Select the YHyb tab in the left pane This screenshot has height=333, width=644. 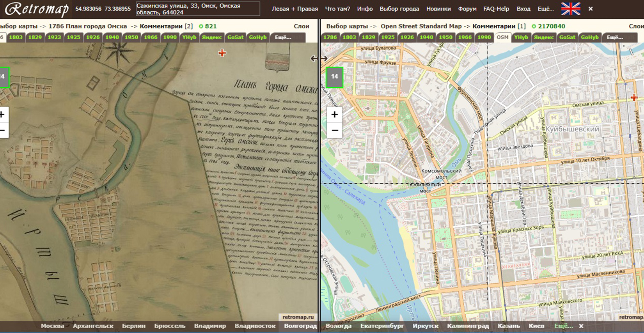pos(189,37)
